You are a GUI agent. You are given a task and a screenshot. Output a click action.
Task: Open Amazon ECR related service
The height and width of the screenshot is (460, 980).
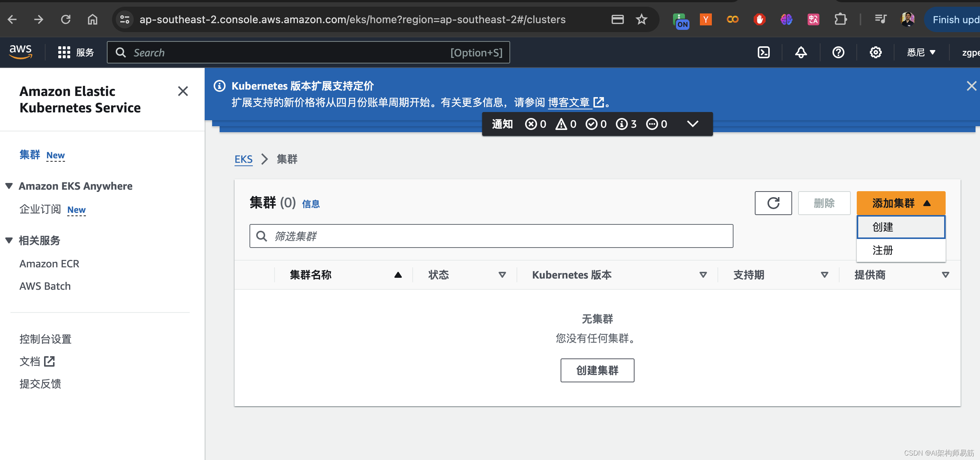click(x=49, y=264)
